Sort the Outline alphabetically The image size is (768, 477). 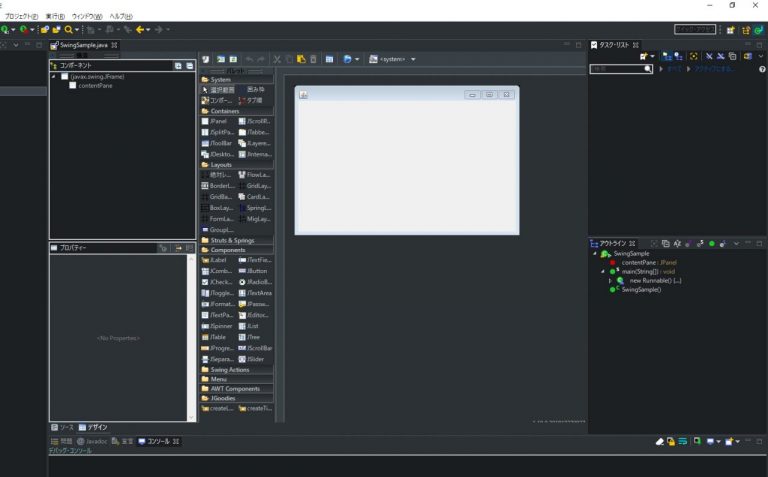[x=677, y=243]
